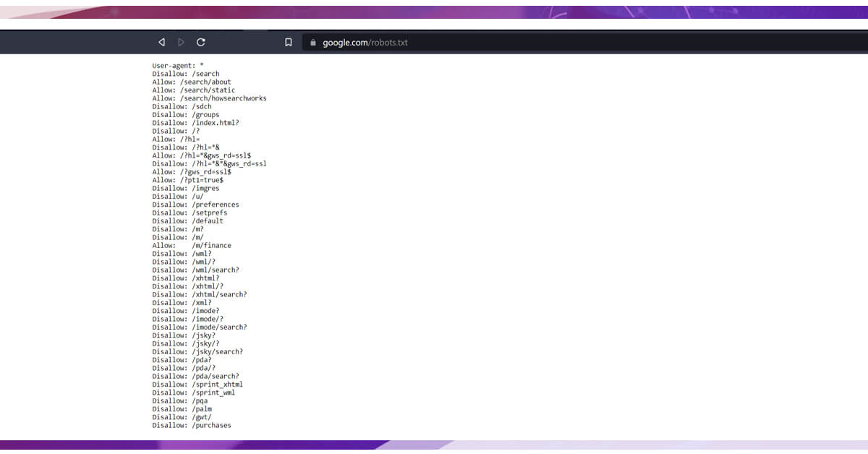
Task: Reload the robots.txt page
Action: [200, 43]
